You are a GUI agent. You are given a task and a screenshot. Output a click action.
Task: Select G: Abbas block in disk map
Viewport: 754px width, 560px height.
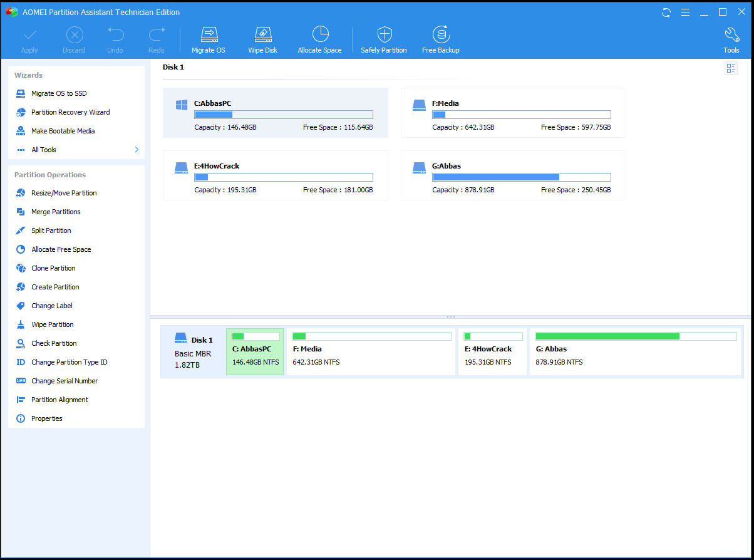(636, 351)
